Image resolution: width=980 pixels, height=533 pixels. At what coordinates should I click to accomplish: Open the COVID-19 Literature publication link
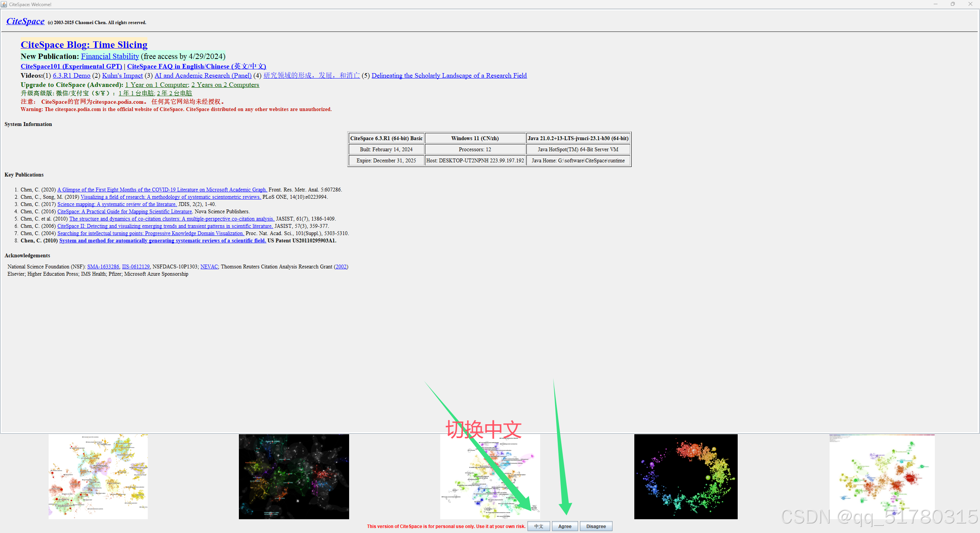tap(162, 190)
